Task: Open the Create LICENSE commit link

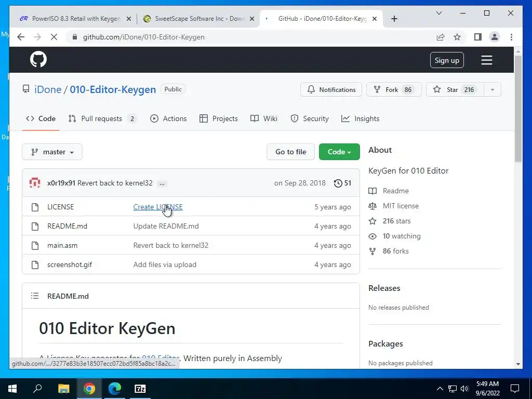Action: (x=158, y=207)
